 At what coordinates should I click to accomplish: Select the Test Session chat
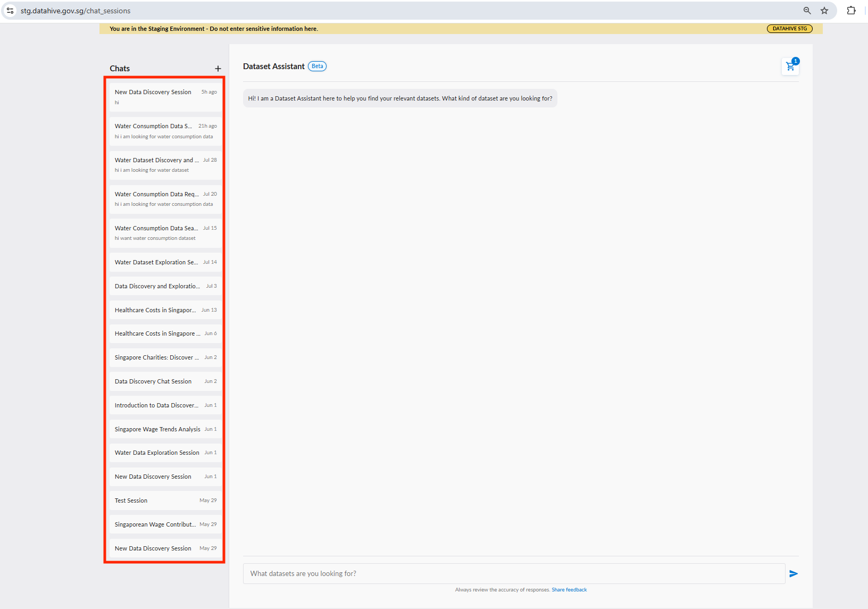pyautogui.click(x=165, y=500)
